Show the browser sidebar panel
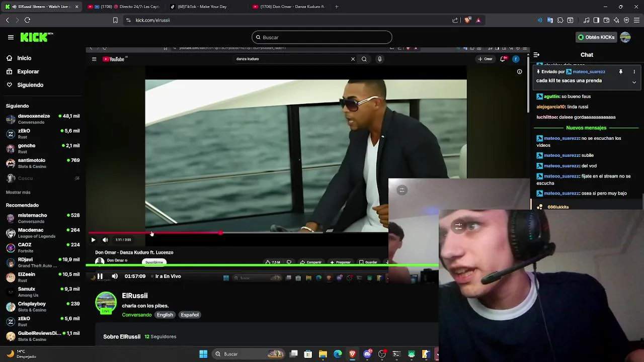Screen dimensions: 644x362 pyautogui.click(x=596, y=20)
